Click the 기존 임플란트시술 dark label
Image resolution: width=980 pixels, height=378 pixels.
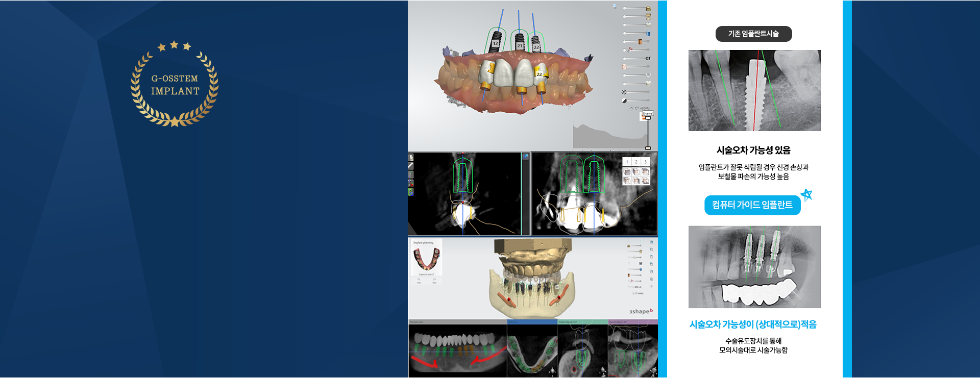pyautogui.click(x=753, y=34)
